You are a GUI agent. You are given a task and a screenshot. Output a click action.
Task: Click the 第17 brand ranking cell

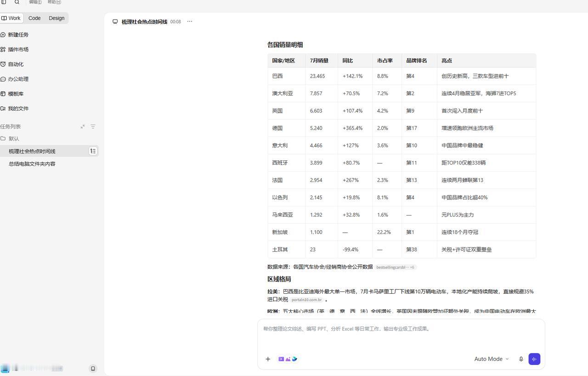coord(412,128)
